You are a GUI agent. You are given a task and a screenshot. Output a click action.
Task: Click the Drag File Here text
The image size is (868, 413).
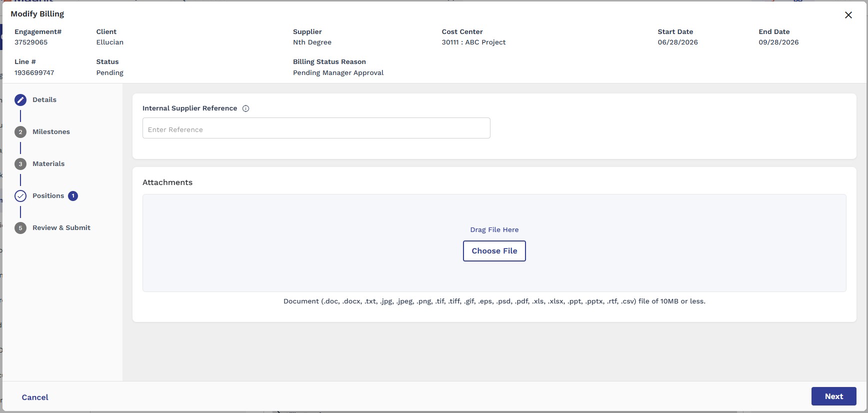pos(494,230)
